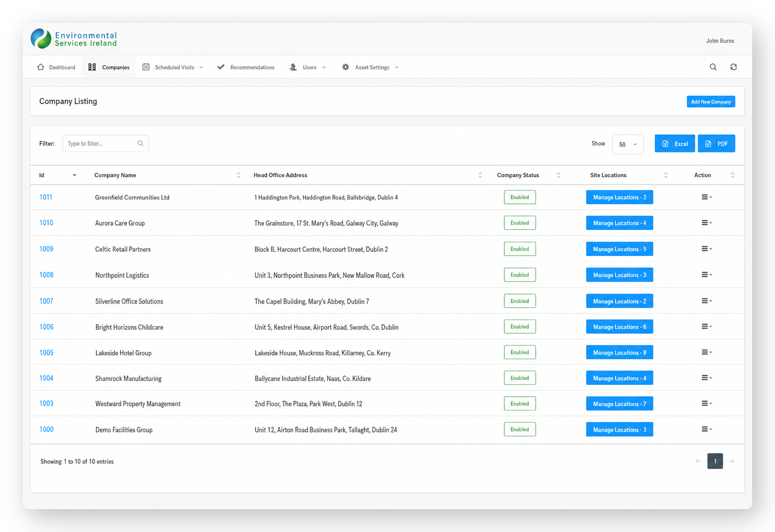Viewport: 775px width, 532px height.
Task: Click Enabled status for Demo Facilities Group
Action: 520,429
